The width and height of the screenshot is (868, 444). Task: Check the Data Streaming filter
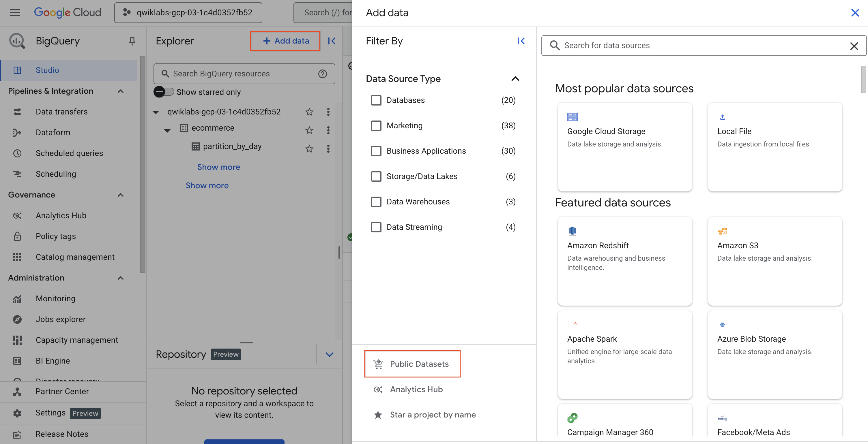pyautogui.click(x=376, y=227)
